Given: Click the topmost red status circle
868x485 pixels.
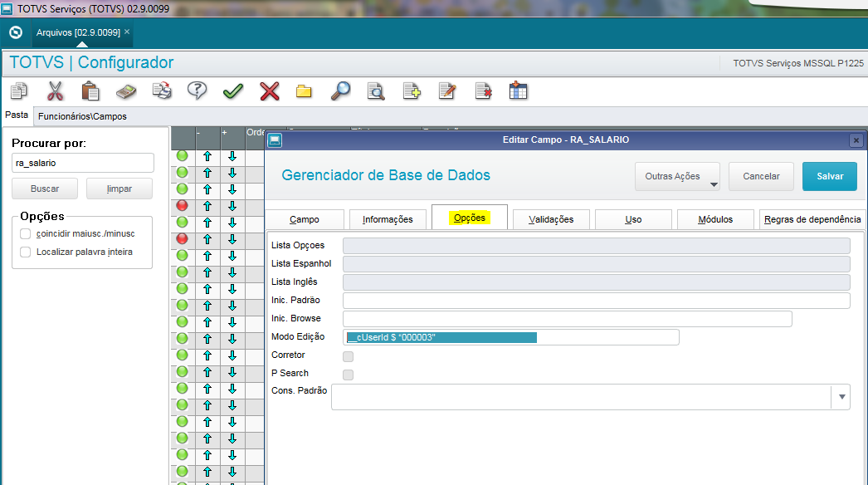Looking at the screenshot, I should point(182,206).
